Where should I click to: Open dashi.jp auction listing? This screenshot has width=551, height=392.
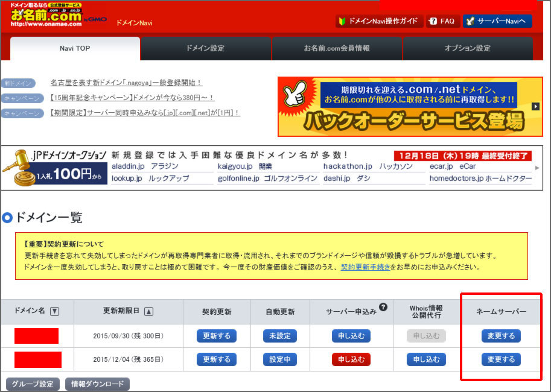(347, 179)
